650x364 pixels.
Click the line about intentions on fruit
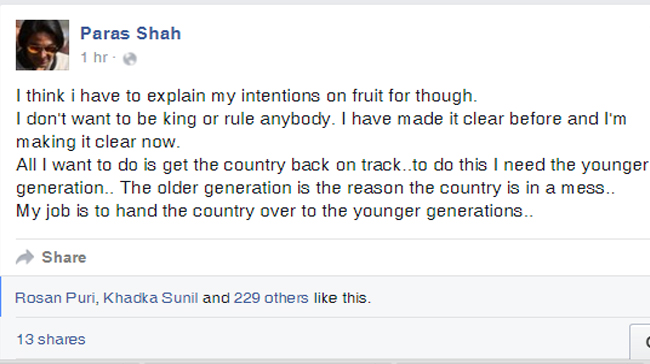click(247, 96)
